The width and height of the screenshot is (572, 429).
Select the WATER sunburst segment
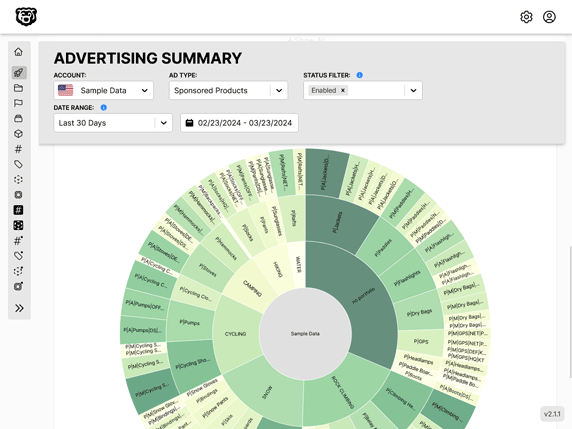(298, 264)
